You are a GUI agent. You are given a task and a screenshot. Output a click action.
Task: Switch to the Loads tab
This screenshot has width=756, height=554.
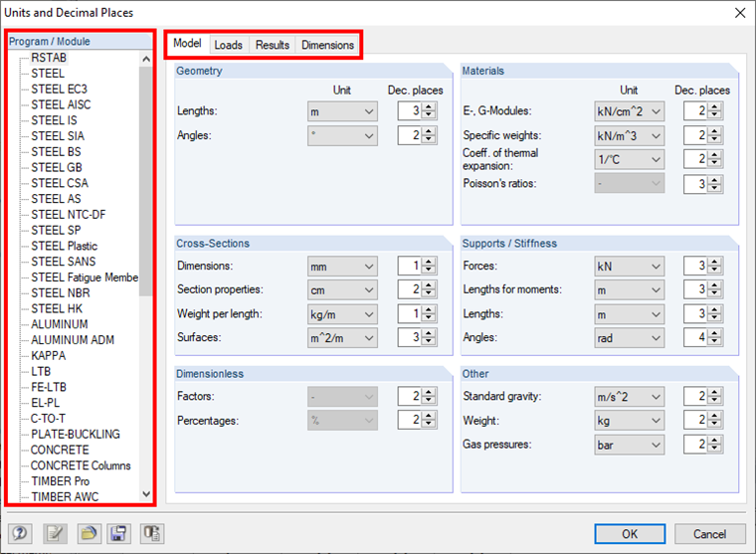point(229,45)
